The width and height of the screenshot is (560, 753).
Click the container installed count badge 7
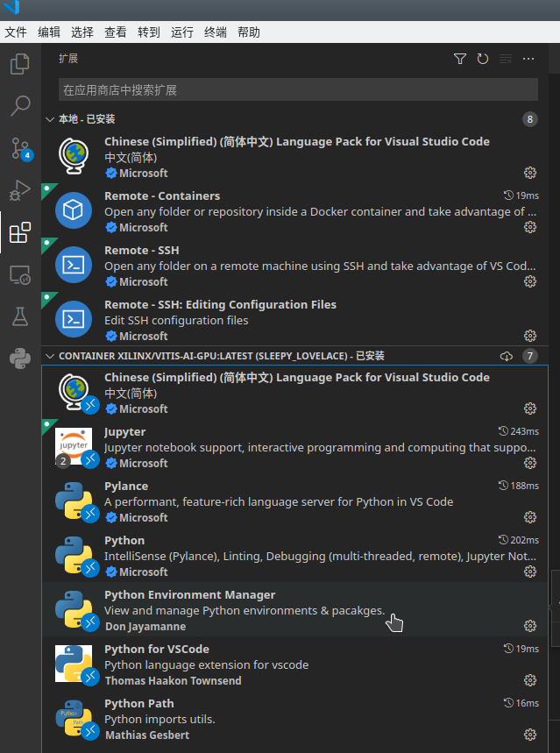click(529, 356)
